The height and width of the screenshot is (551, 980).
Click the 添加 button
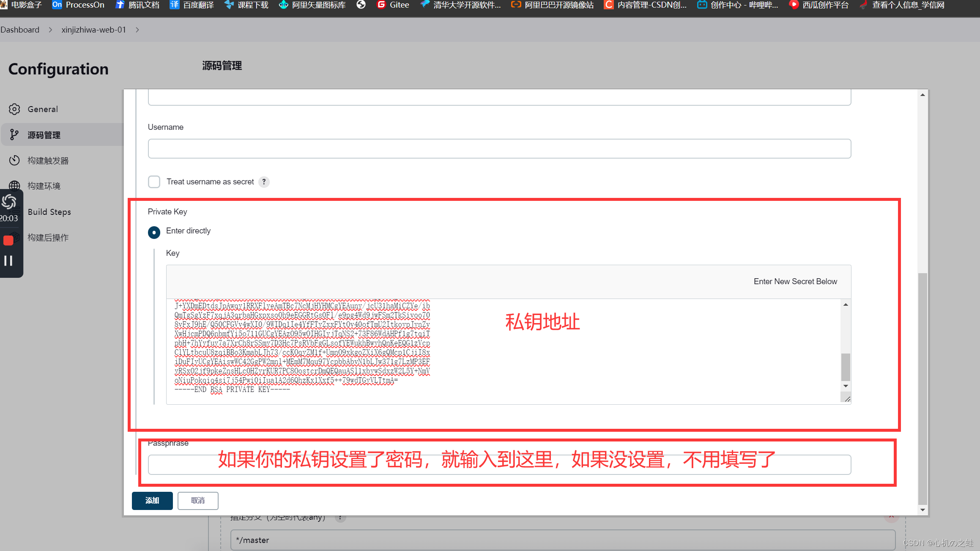click(152, 501)
